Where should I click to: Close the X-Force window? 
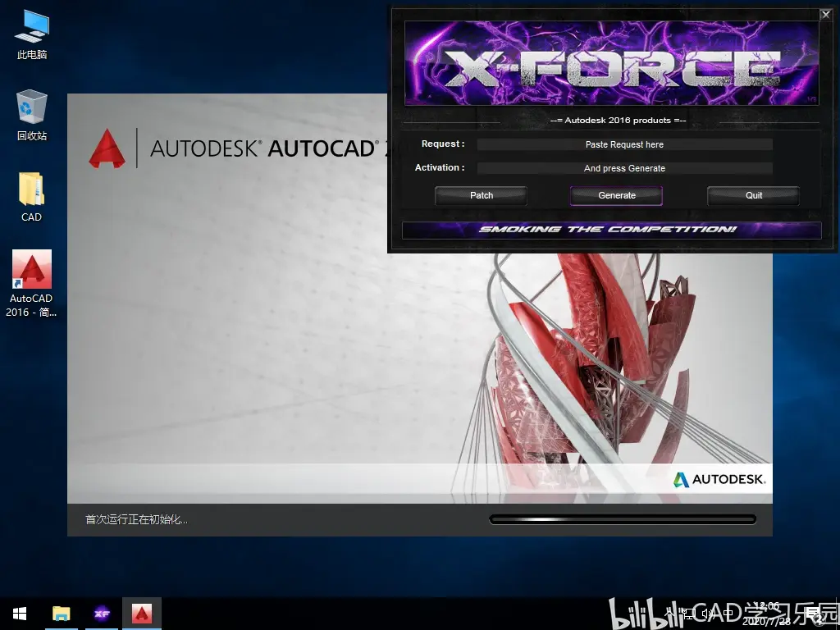(826, 15)
